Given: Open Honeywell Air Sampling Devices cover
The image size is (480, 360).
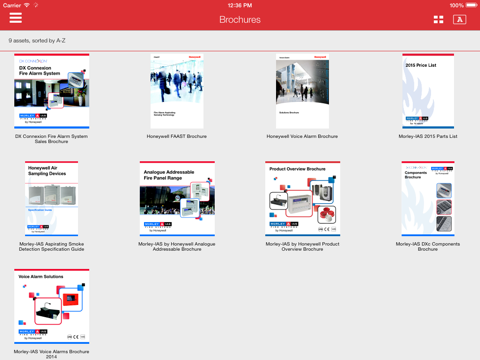Looking at the screenshot, I should (x=52, y=199).
